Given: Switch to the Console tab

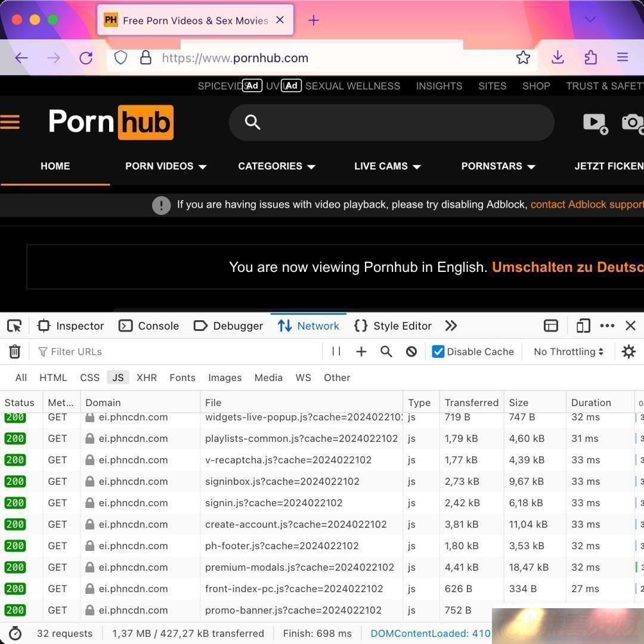Looking at the screenshot, I should [148, 326].
